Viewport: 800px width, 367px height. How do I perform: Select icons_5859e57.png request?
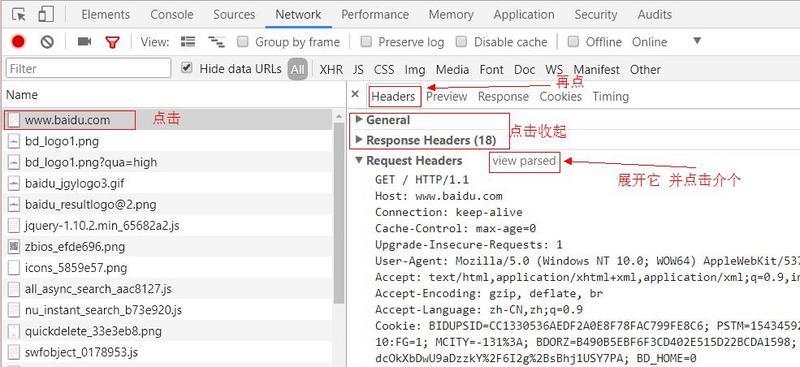(x=168, y=268)
